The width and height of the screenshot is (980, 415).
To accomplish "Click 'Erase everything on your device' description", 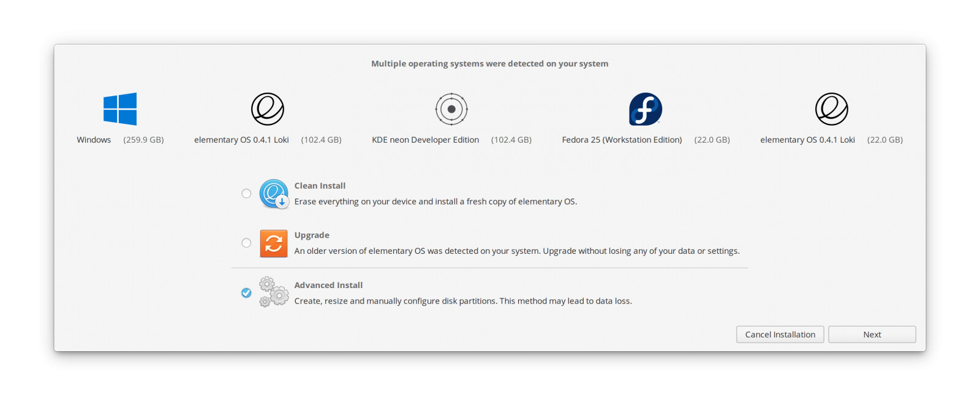I will [435, 202].
